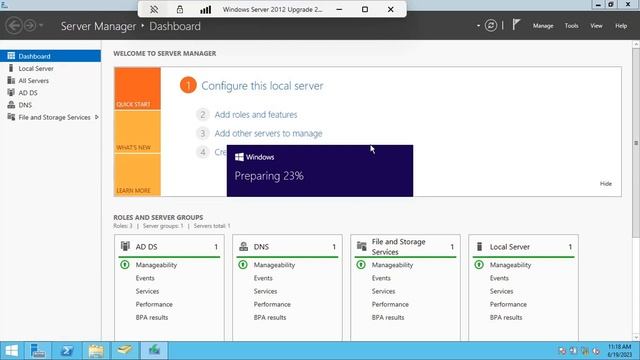Open the DNS role tile header
Viewport: 640px width, 360px height.
pyautogui.click(x=287, y=247)
